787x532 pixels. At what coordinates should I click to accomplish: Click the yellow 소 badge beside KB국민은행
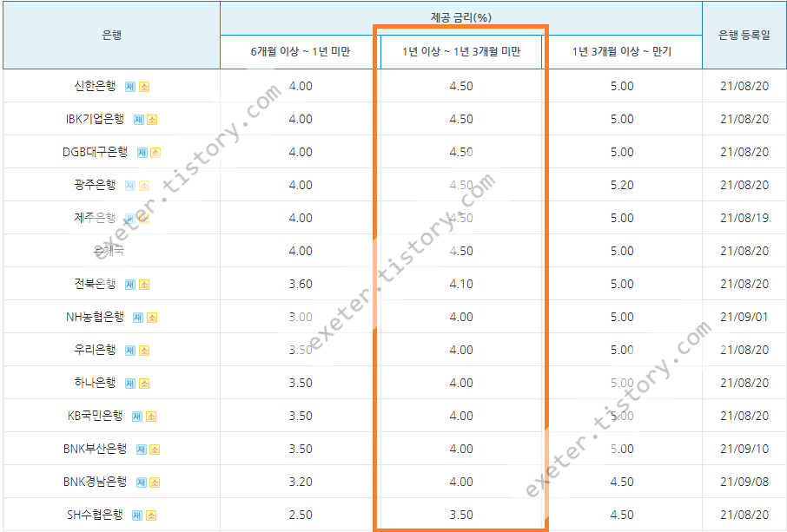click(x=151, y=417)
